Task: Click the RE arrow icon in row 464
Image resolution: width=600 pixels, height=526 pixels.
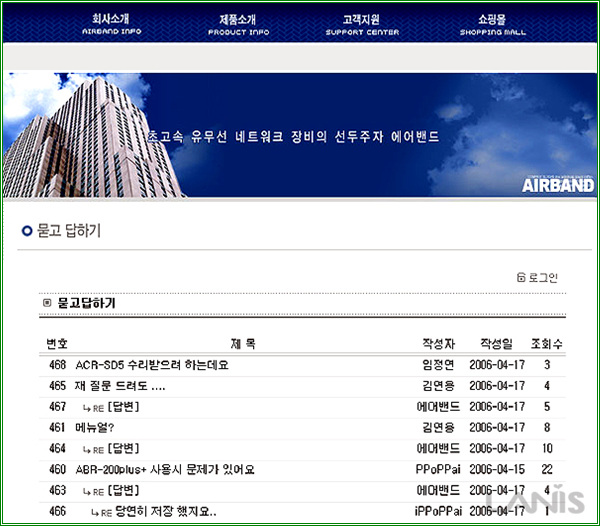Action: (93, 450)
